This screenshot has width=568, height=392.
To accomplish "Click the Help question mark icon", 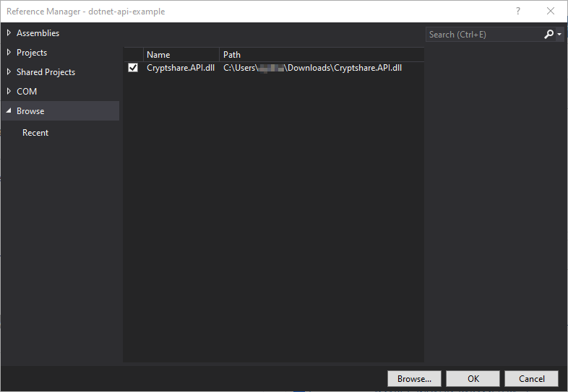I will tap(517, 11).
